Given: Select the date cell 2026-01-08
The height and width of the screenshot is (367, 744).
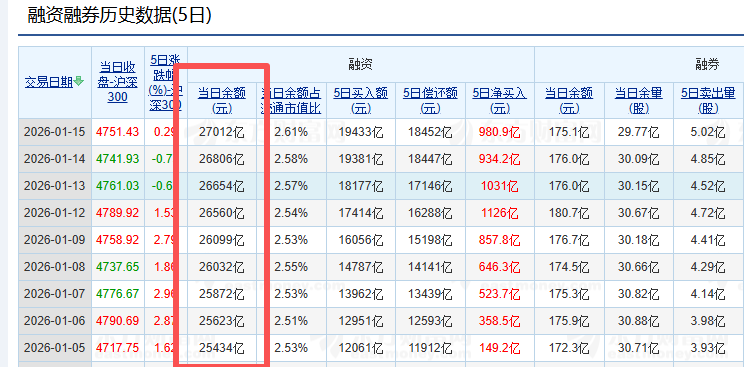Looking at the screenshot, I should (55, 267).
